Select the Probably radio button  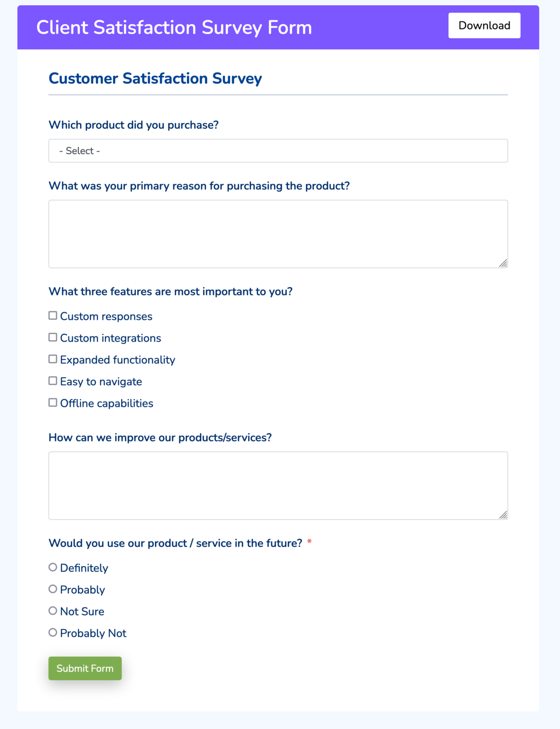52,589
